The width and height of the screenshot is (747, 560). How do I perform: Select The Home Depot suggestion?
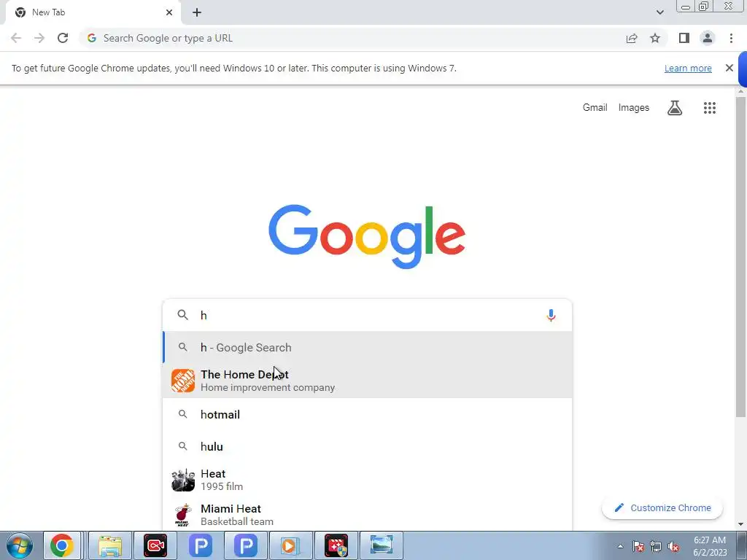tap(368, 381)
